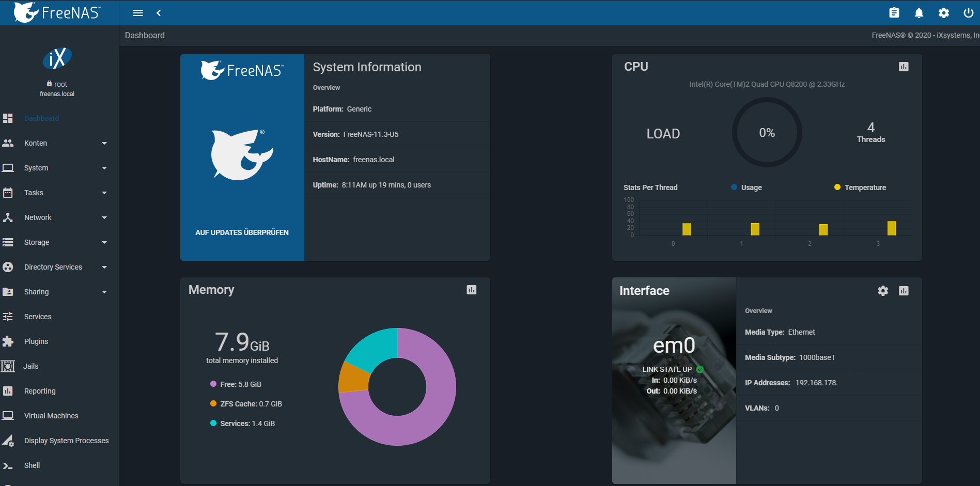The height and width of the screenshot is (486, 980).
Task: Open Display System Processes
Action: 67,441
